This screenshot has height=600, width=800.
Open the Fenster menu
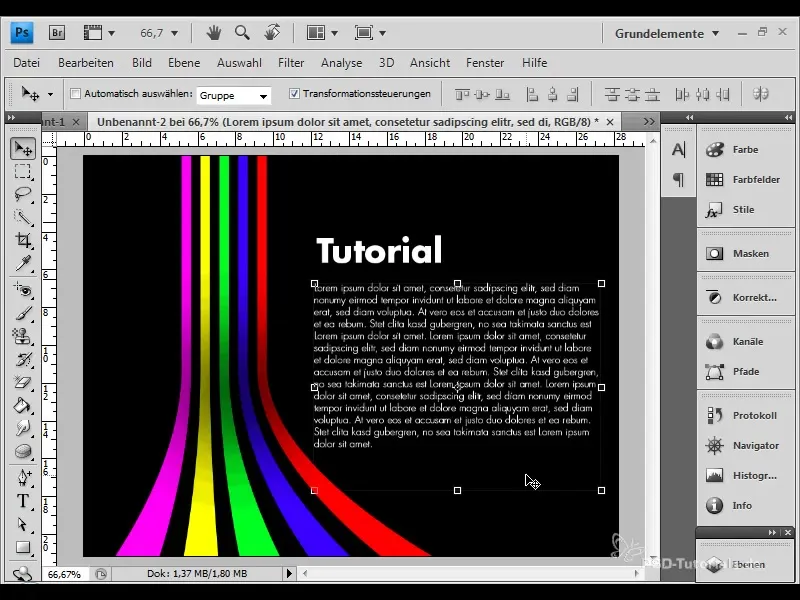[x=485, y=63]
